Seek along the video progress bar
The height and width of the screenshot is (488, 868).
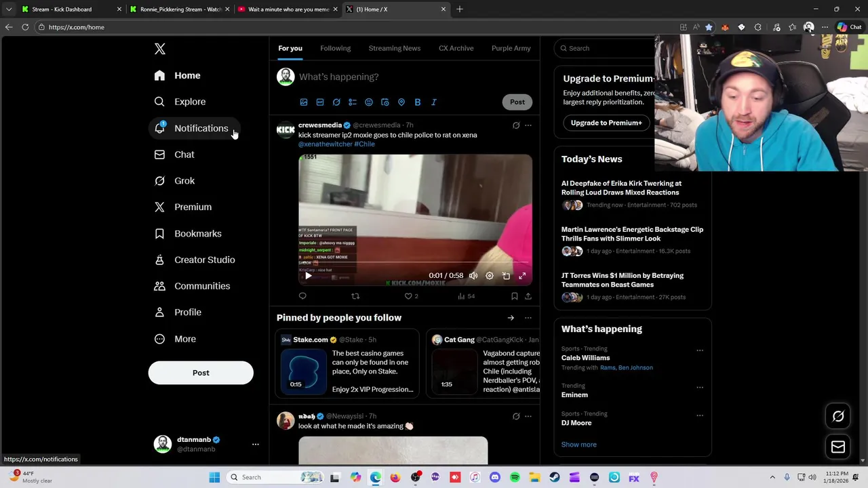click(x=416, y=263)
